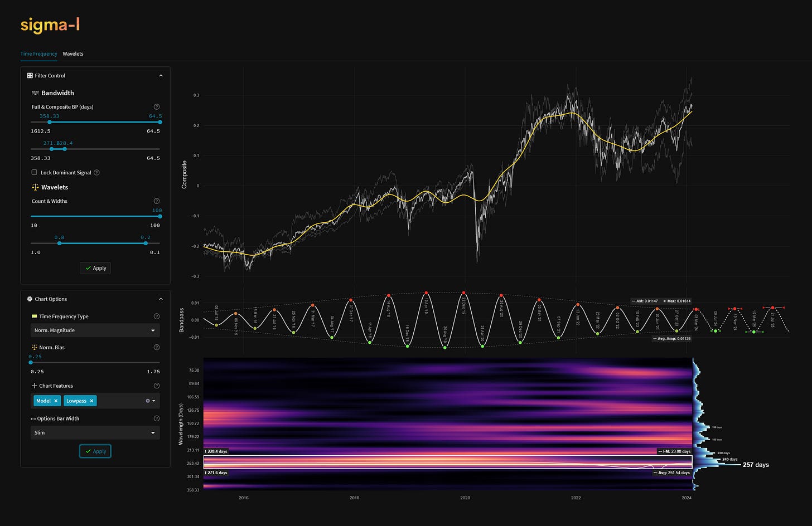Click the Options Bar Width arrows icon
The image size is (812, 526).
click(x=34, y=418)
